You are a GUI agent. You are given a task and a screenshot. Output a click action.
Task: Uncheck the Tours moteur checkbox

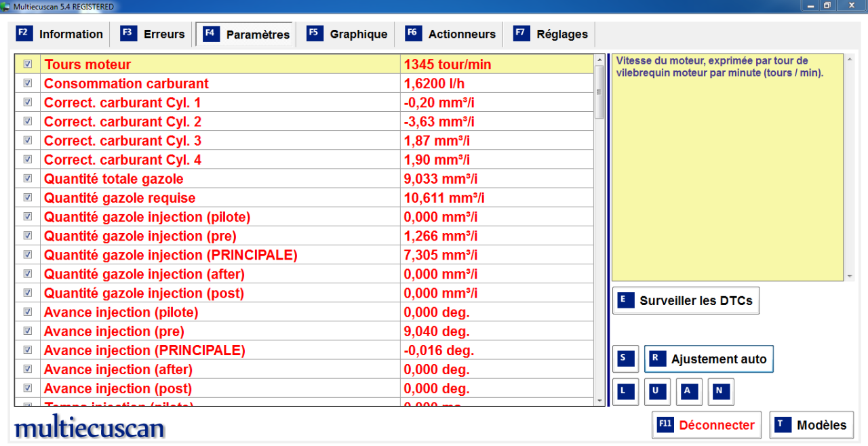tap(28, 64)
